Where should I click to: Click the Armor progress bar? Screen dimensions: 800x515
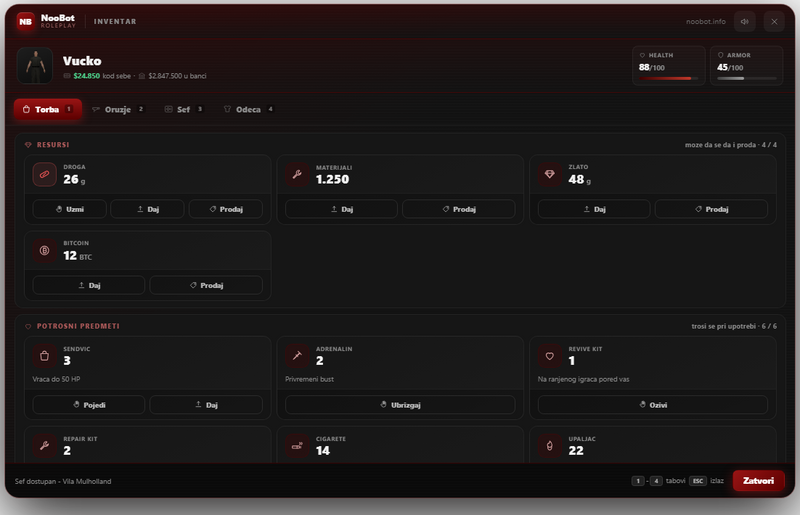(x=746, y=78)
